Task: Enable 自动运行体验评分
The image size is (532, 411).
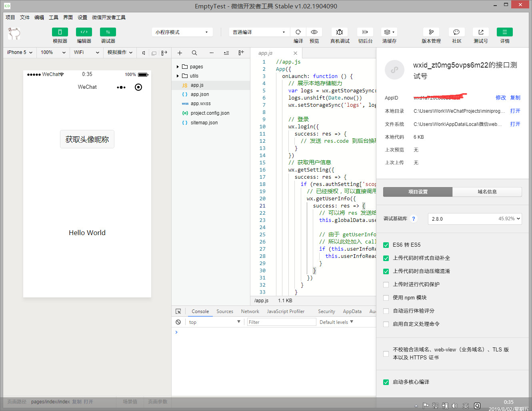Action: pos(386,311)
